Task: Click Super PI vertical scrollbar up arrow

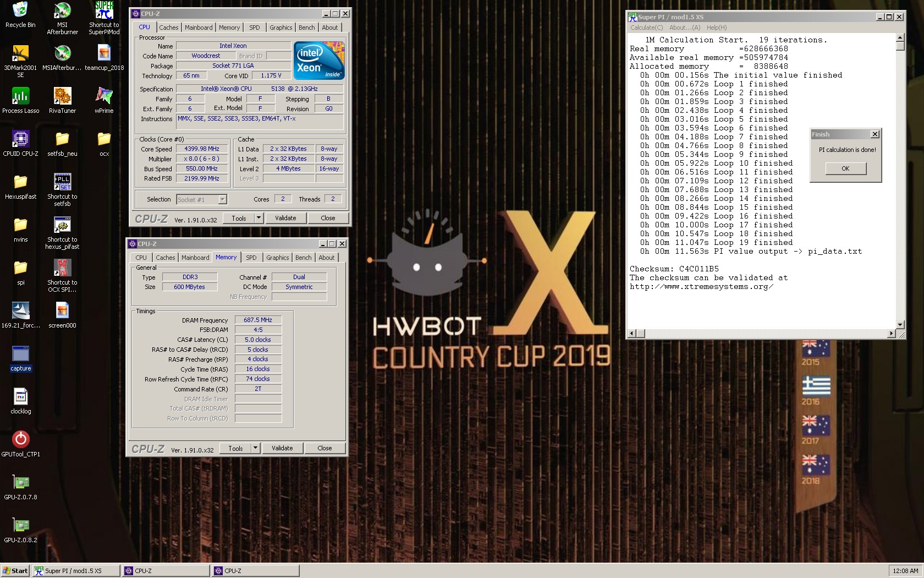Action: click(x=900, y=37)
